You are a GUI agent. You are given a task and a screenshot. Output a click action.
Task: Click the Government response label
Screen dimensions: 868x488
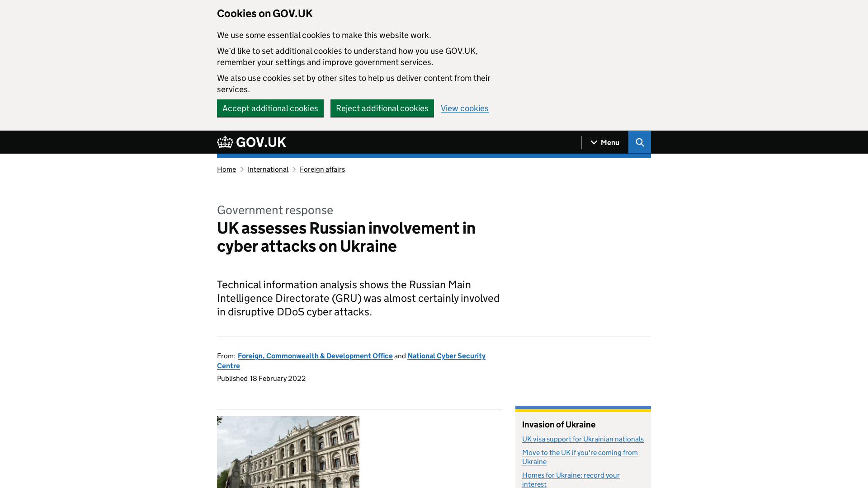coord(275,210)
